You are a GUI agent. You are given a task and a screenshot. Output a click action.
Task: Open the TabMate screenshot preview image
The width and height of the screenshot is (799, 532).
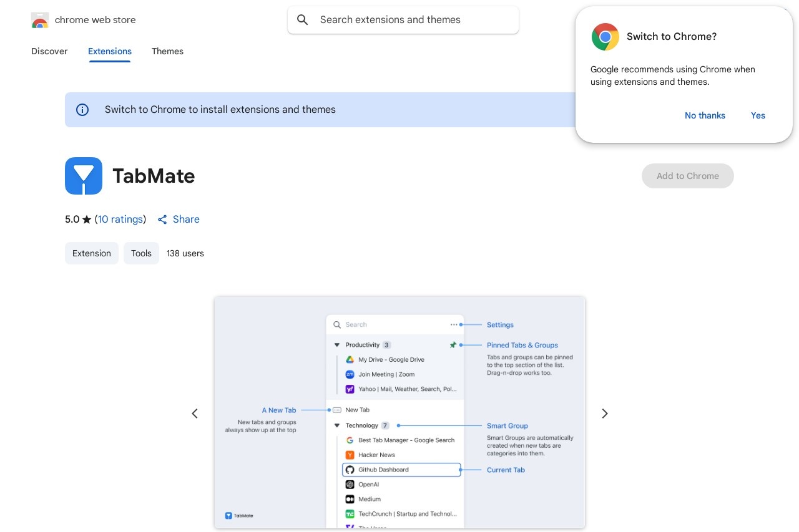399,412
